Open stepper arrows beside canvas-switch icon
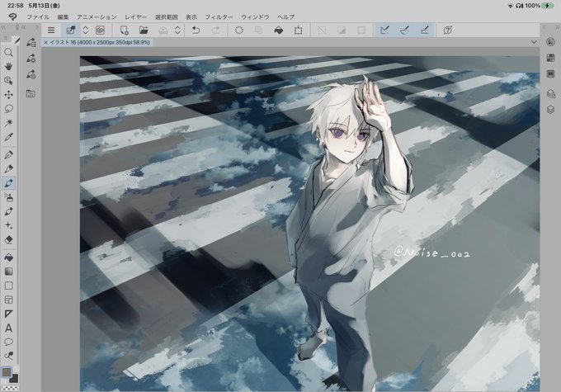Screen dimensions: 561x392 [x=86, y=31]
